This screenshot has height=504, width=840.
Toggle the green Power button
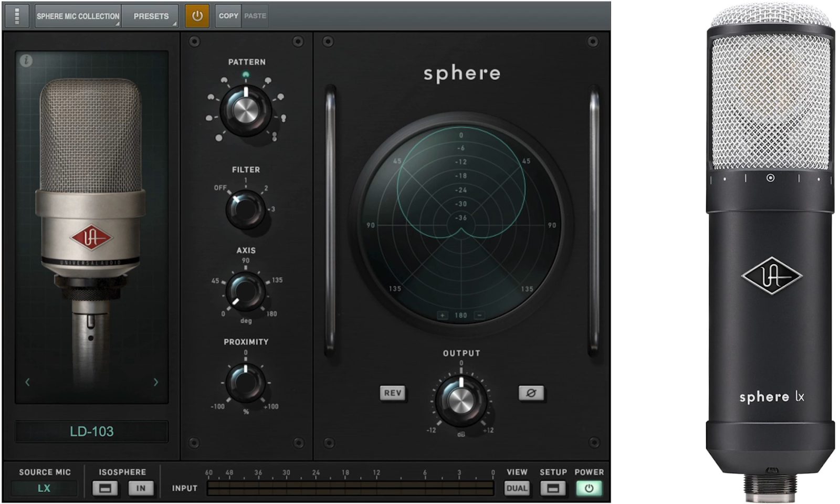click(x=589, y=488)
